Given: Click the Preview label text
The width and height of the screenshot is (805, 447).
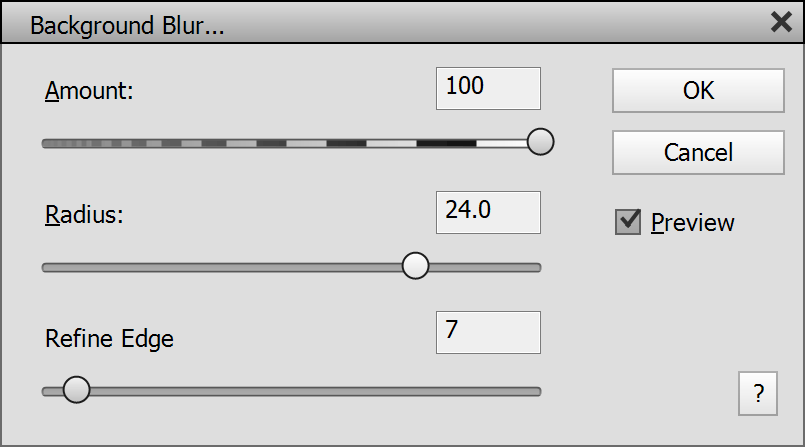Looking at the screenshot, I should pos(692,222).
